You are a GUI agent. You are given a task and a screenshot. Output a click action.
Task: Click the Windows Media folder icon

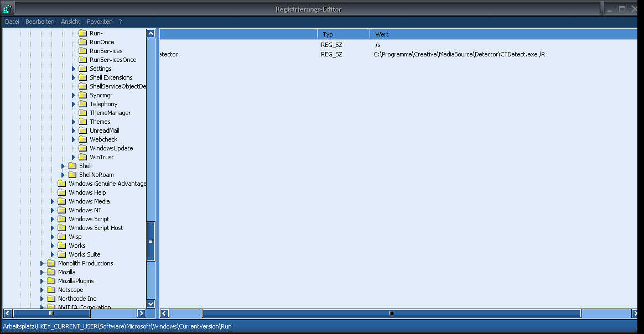coord(61,201)
